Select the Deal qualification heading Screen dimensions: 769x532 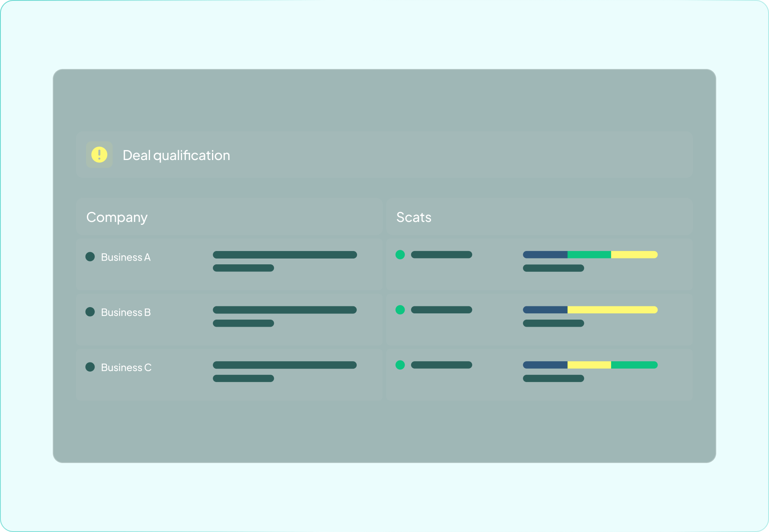coord(176,155)
